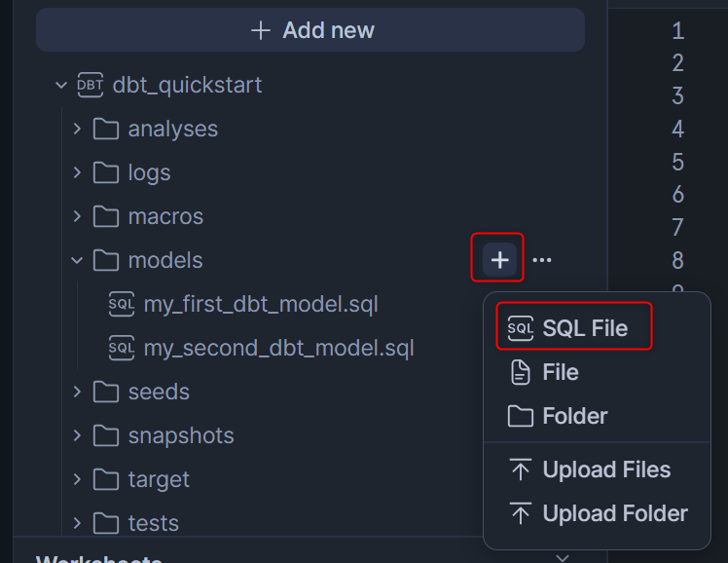This screenshot has height=563, width=728.
Task: Click the SQL icon of my_first_dbt_model.sql
Action: coord(122,304)
